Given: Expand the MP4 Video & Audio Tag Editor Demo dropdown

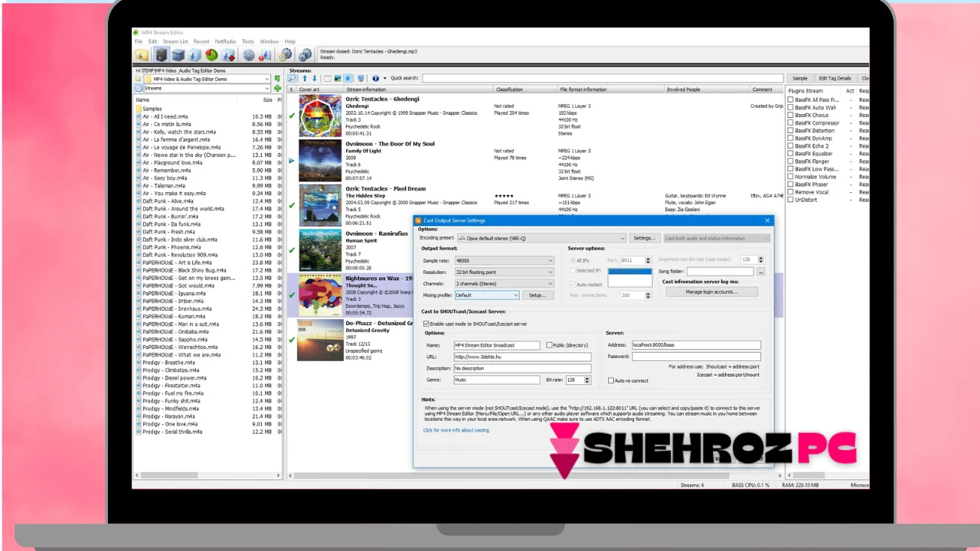Looking at the screenshot, I should point(266,79).
